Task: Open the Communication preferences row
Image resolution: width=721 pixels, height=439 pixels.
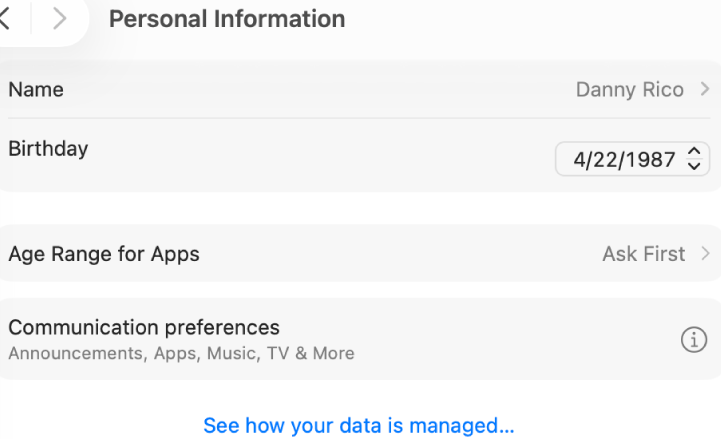Action: [x=360, y=339]
